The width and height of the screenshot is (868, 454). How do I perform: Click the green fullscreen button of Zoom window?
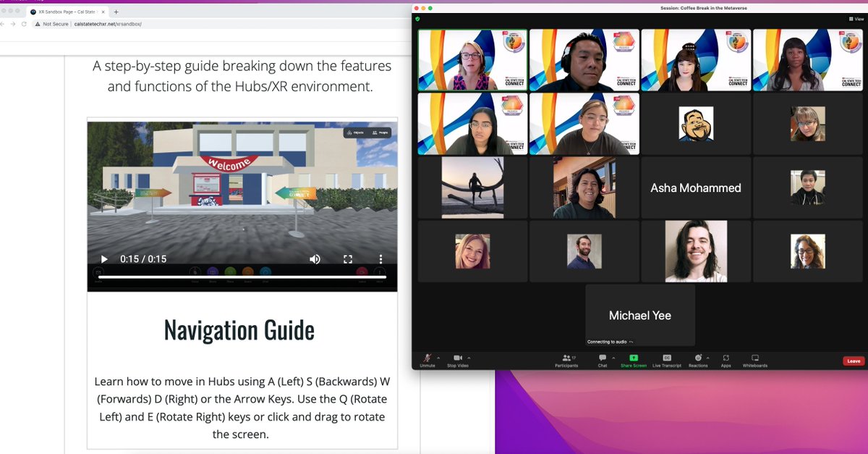coord(430,8)
